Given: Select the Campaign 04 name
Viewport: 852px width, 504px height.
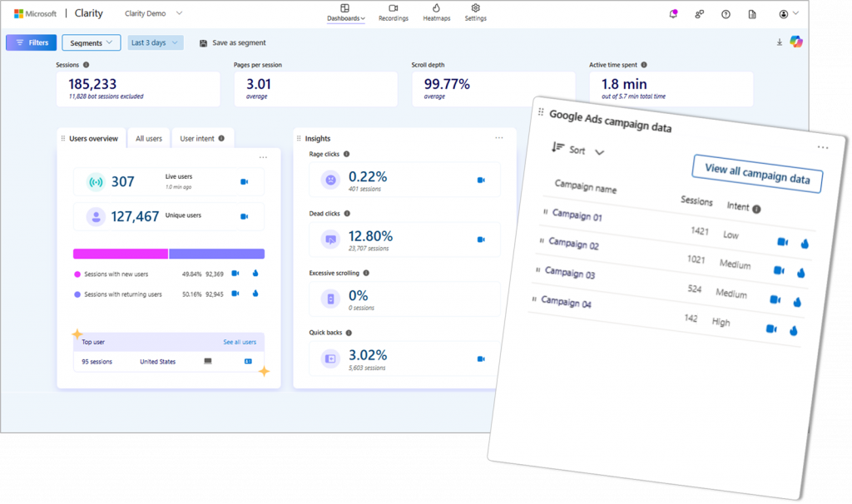Looking at the screenshot, I should pyautogui.click(x=566, y=301).
